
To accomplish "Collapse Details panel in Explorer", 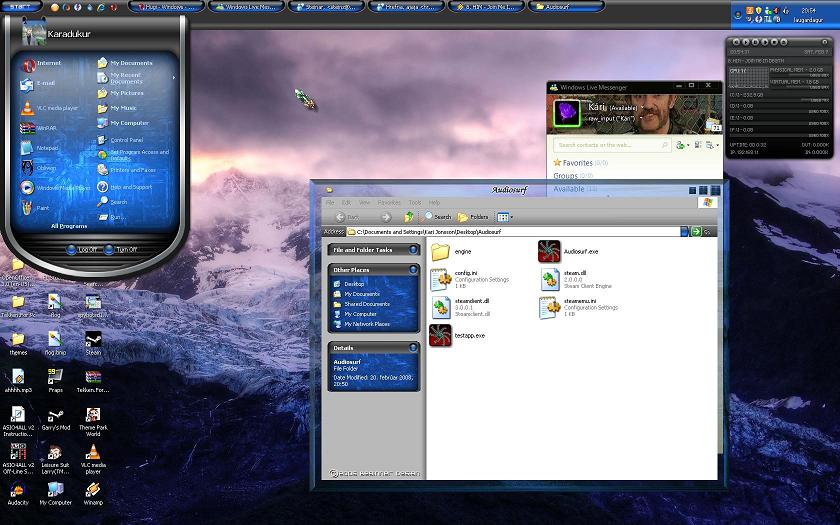I will tap(413, 348).
